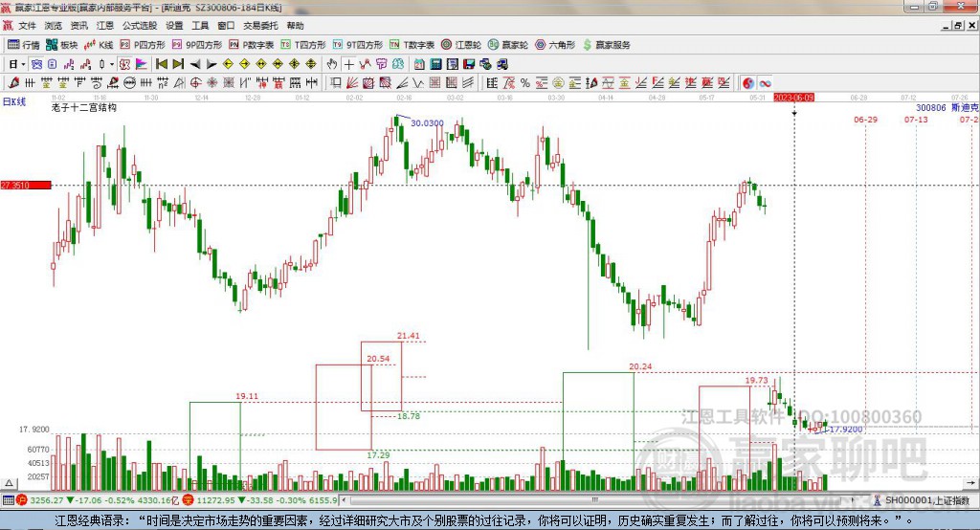The width and height of the screenshot is (980, 530).
Task: Select the crosshair cursor tool
Action: 348,64
